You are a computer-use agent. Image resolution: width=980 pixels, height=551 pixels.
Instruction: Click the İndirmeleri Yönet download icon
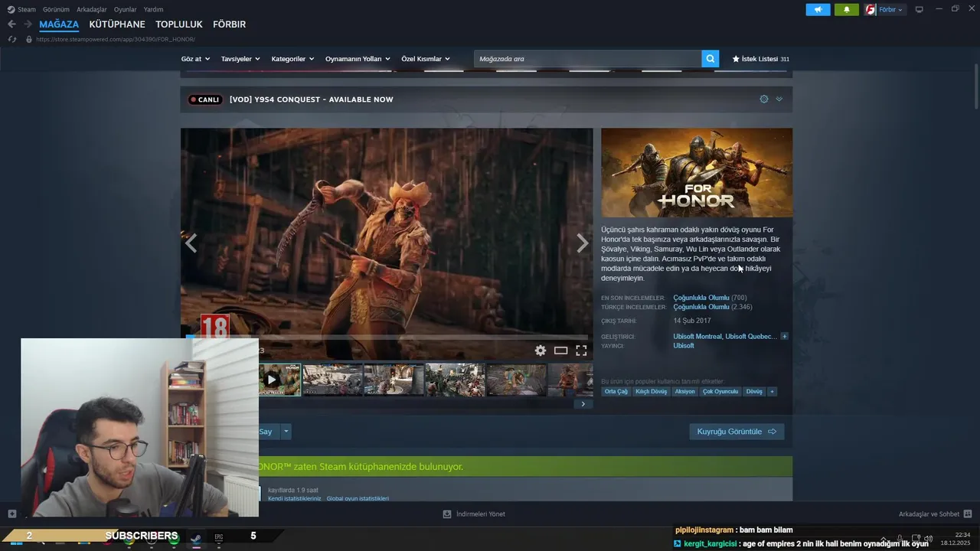pyautogui.click(x=447, y=514)
